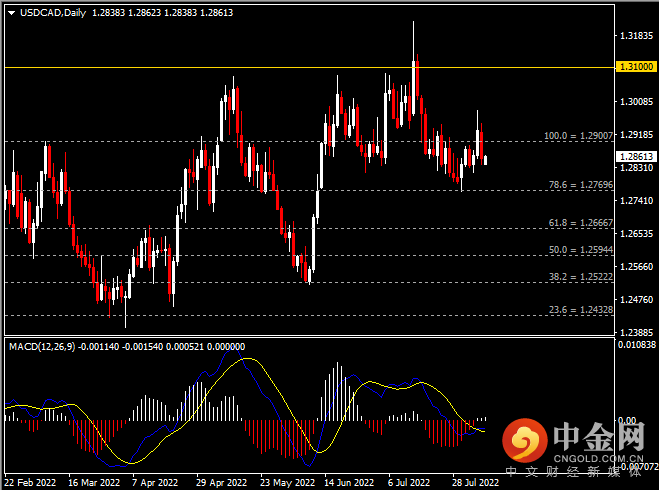659x490 pixels.
Task: Click the 1.23885 price axis value
Action: (x=637, y=332)
